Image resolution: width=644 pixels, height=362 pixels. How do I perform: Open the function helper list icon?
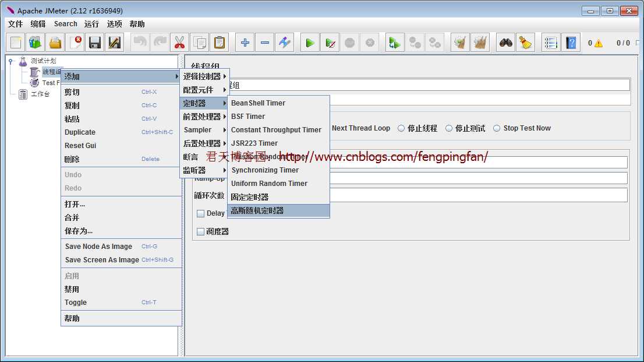(551, 43)
